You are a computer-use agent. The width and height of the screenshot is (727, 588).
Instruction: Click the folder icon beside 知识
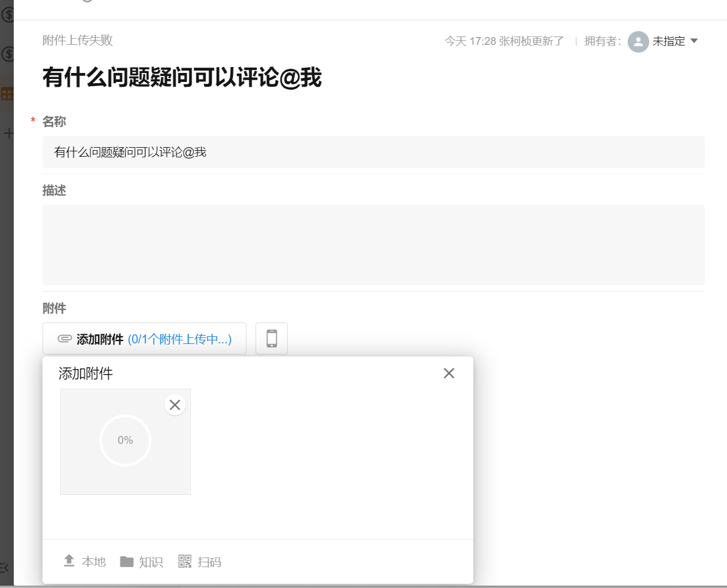126,561
